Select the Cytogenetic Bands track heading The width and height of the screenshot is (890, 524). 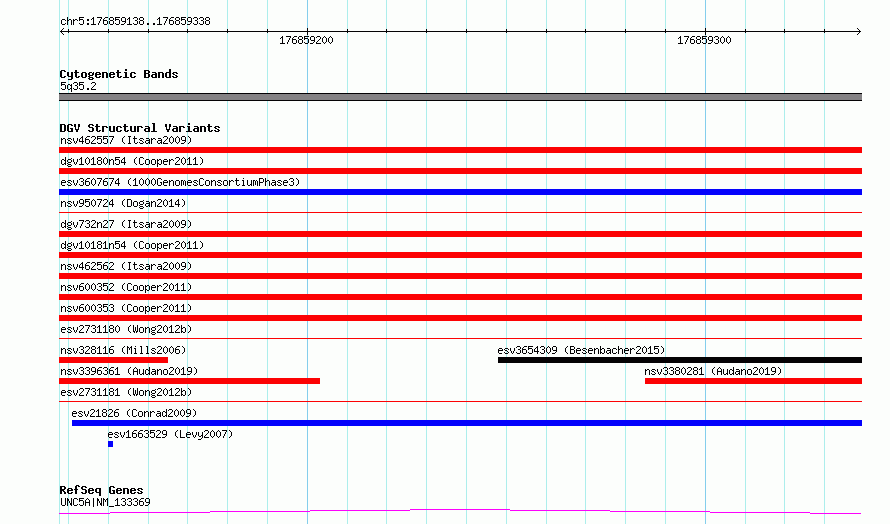pyautogui.click(x=119, y=74)
